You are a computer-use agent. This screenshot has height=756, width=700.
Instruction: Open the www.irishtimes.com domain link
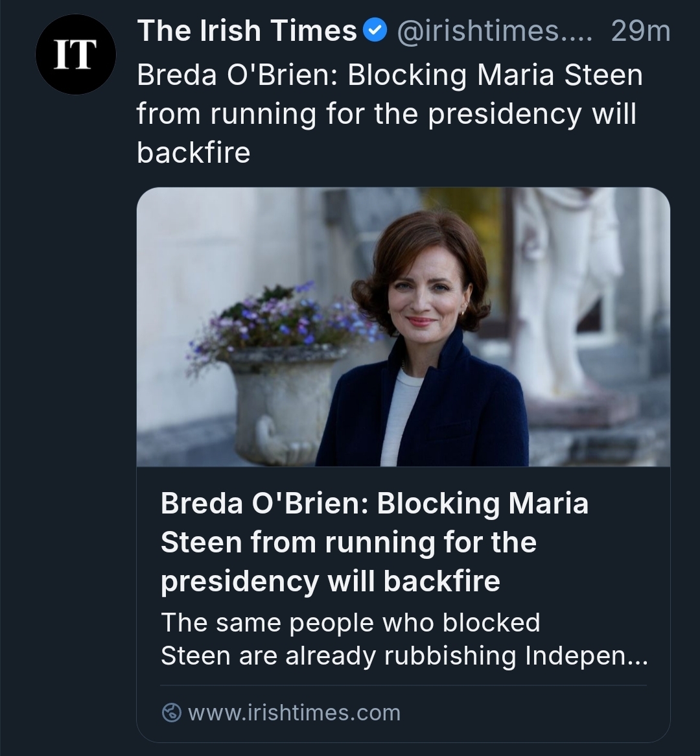(x=294, y=713)
